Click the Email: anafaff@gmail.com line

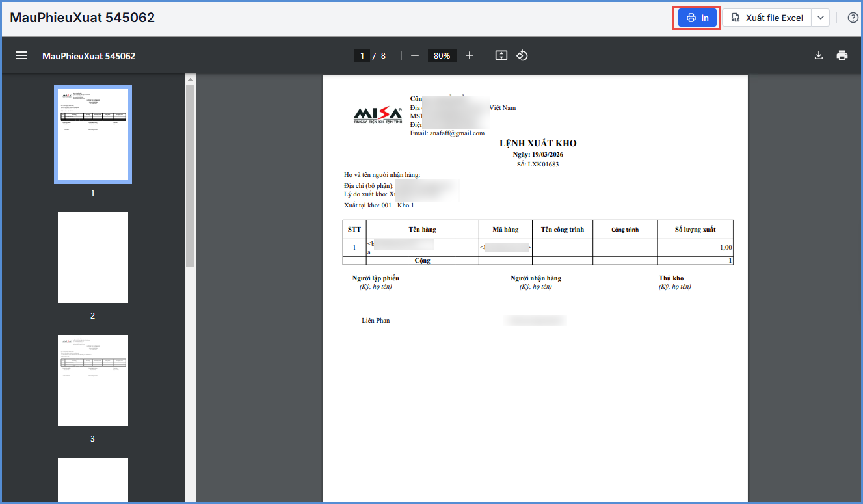[447, 133]
